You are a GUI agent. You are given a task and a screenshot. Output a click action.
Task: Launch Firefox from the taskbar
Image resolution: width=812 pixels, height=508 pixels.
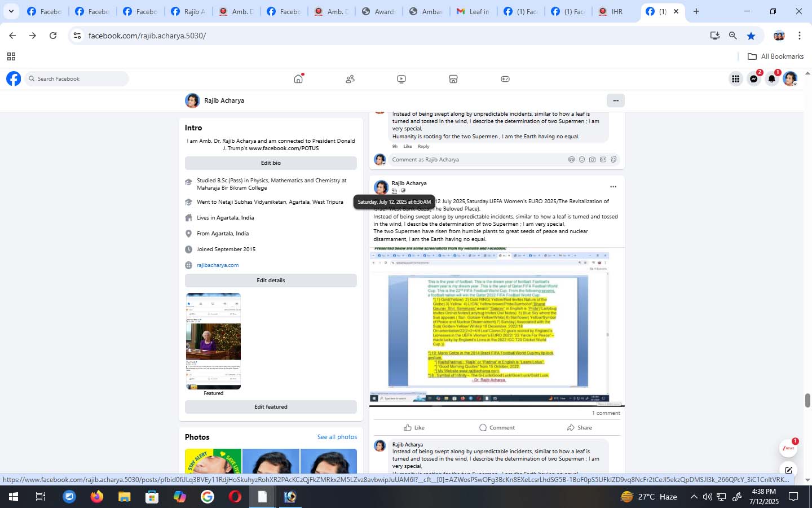(97, 497)
